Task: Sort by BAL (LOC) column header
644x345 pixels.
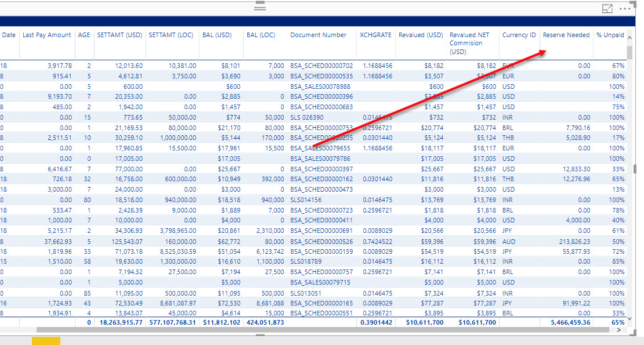Action: point(261,35)
